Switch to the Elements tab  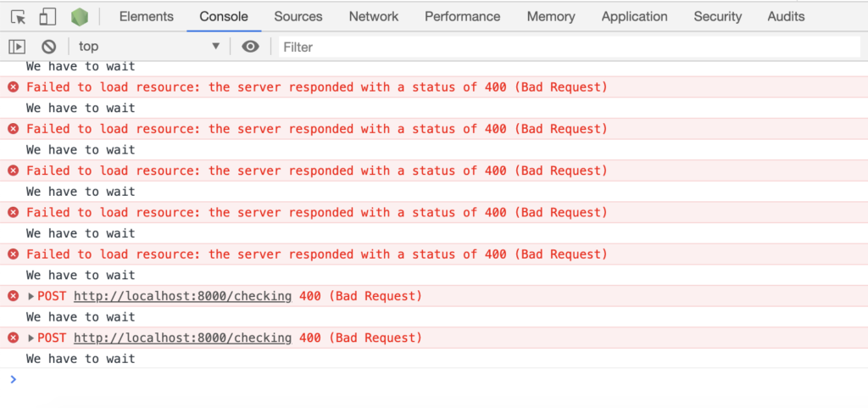pyautogui.click(x=146, y=17)
